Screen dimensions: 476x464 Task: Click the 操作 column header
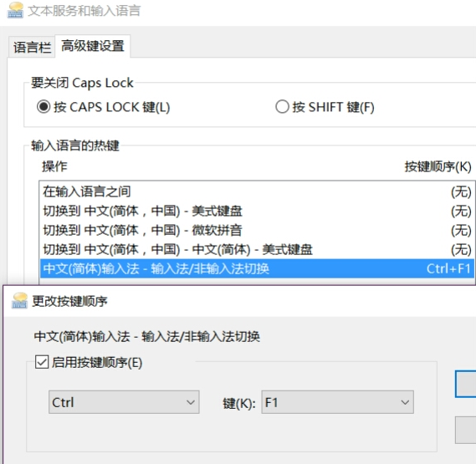[x=54, y=166]
